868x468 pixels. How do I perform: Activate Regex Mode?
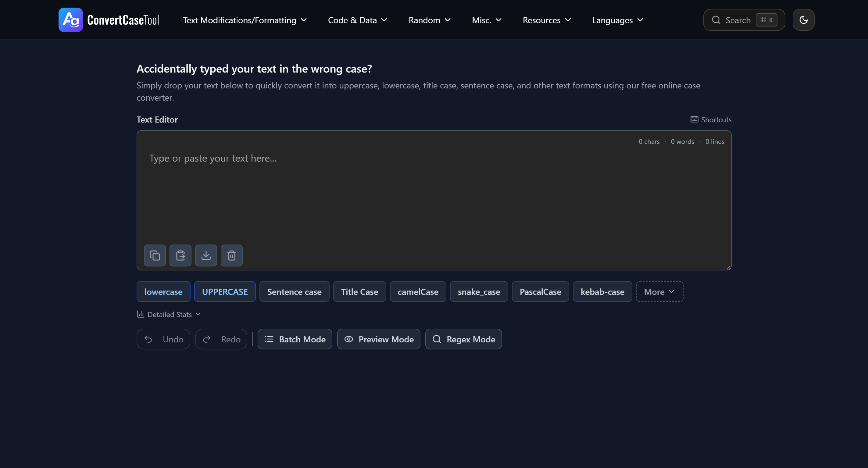464,339
